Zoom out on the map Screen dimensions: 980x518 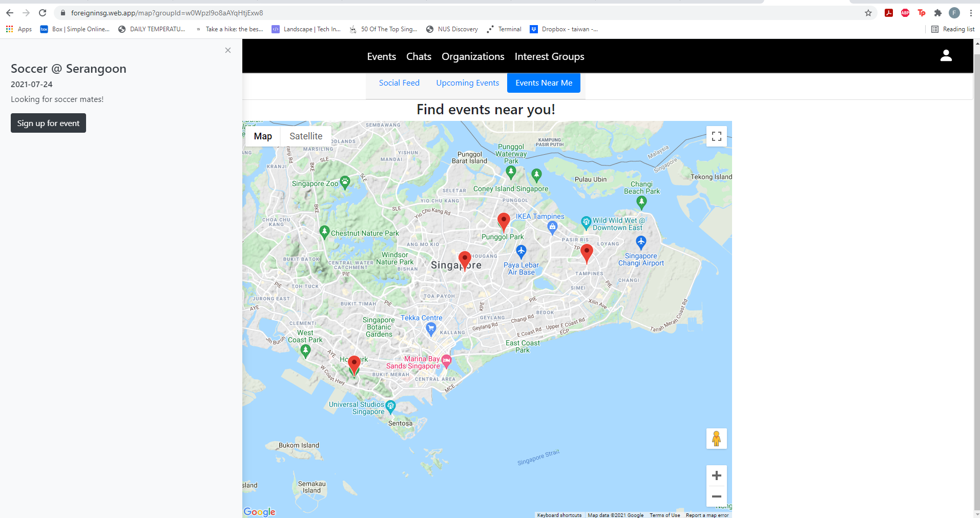(717, 496)
